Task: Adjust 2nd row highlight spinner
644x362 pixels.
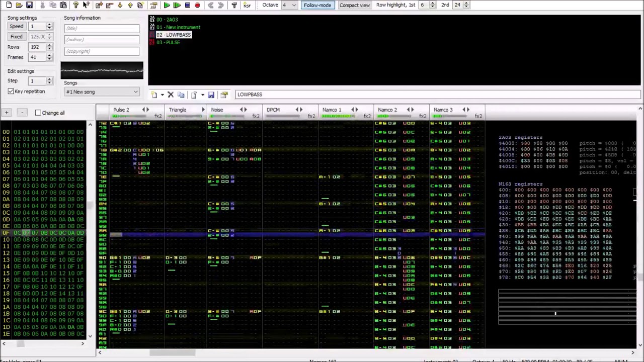Action: [466, 5]
